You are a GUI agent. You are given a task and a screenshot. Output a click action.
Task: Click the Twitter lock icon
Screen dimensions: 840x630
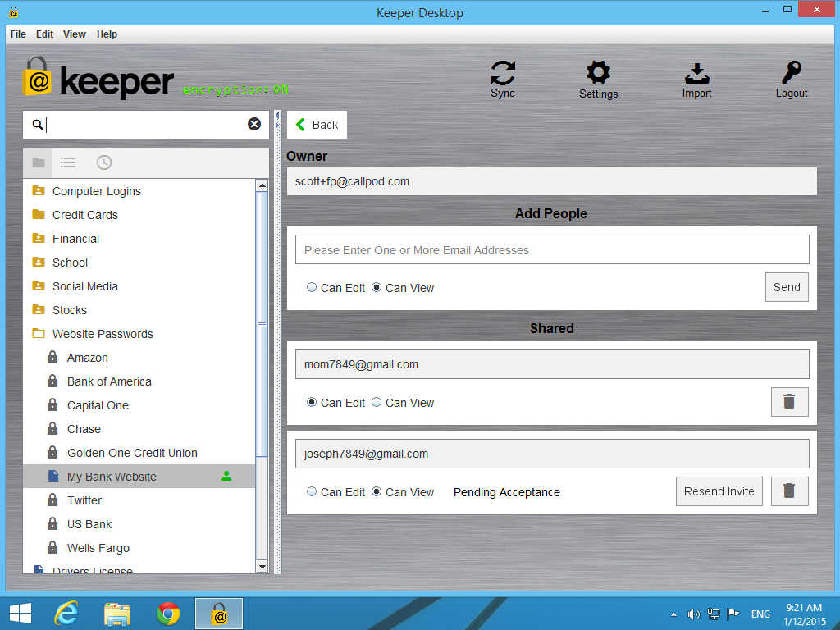pos(52,500)
